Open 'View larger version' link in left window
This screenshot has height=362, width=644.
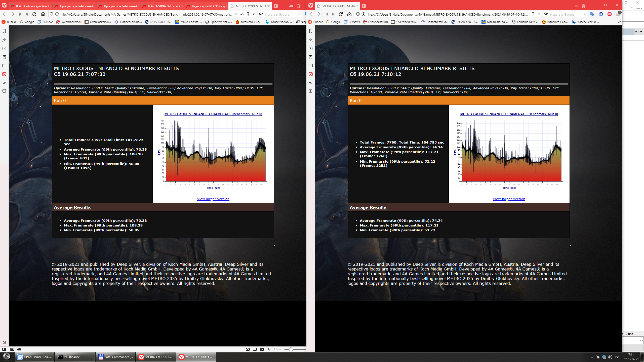pyautogui.click(x=213, y=199)
